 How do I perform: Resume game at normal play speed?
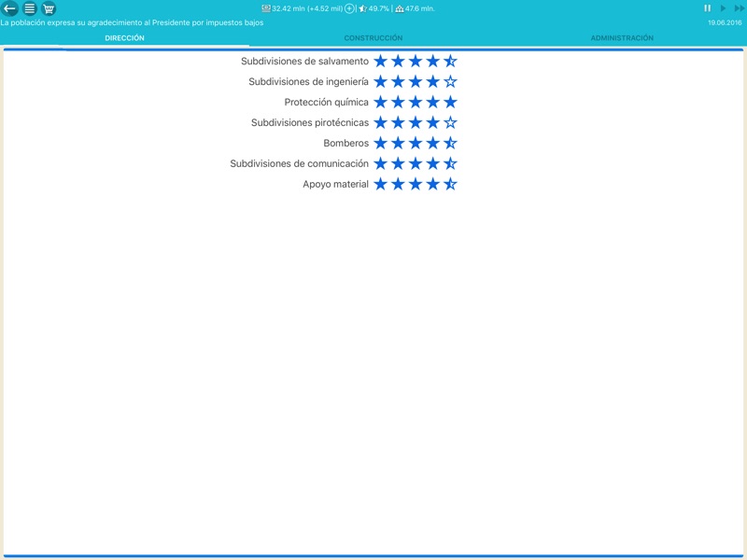tap(723, 8)
